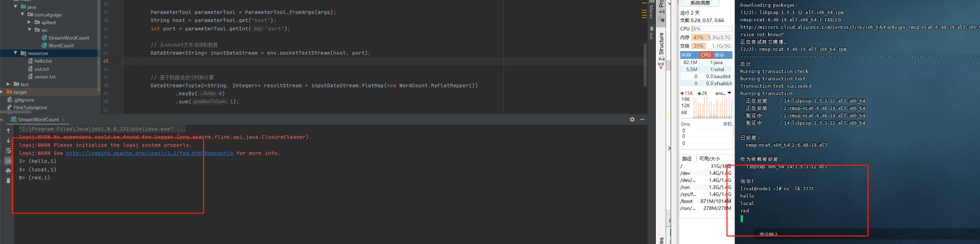Click 路径 column header in disk list
The width and height of the screenshot is (980, 244).
pyautogui.click(x=686, y=159)
